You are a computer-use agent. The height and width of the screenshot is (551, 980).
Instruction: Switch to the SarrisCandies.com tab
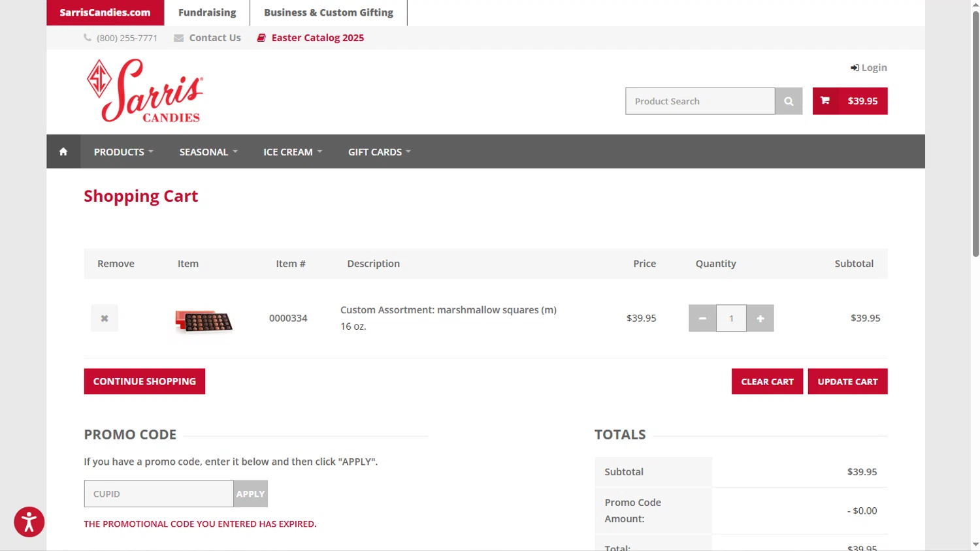105,12
